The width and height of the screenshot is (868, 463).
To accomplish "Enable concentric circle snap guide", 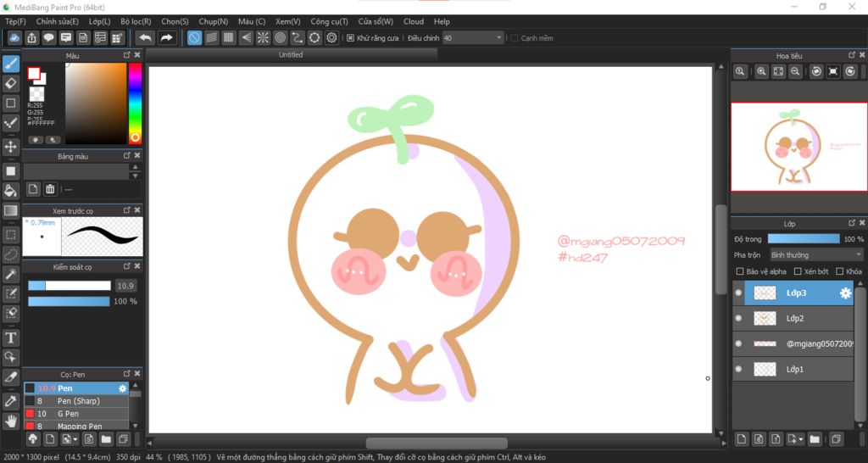I will pos(280,37).
